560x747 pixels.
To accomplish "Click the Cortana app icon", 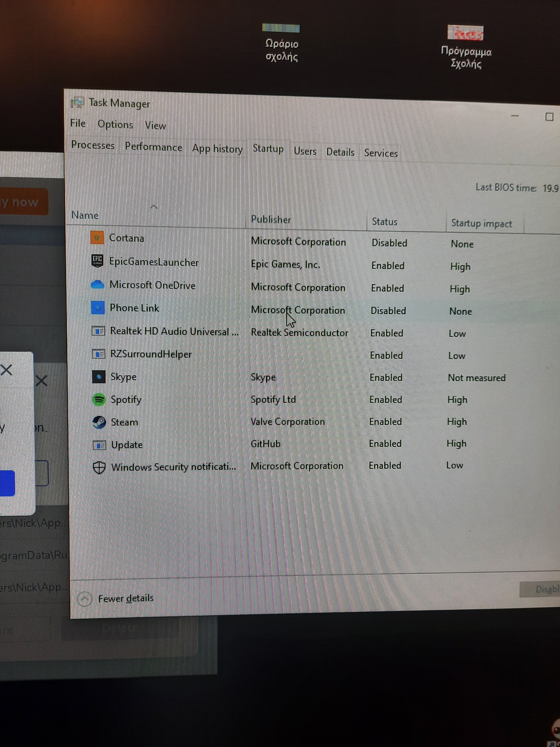I will pos(97,238).
